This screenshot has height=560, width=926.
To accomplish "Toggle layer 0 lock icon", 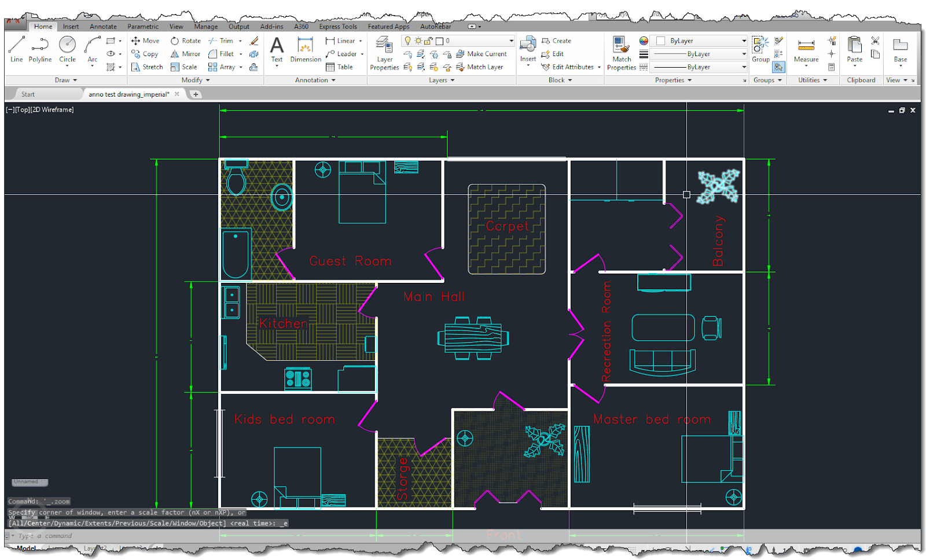I will pyautogui.click(x=428, y=40).
